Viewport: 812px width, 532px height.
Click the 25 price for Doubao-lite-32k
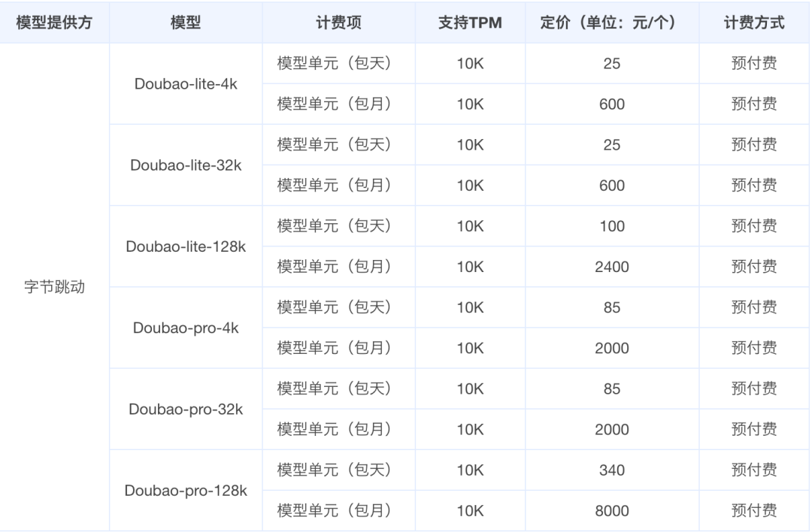coord(611,145)
